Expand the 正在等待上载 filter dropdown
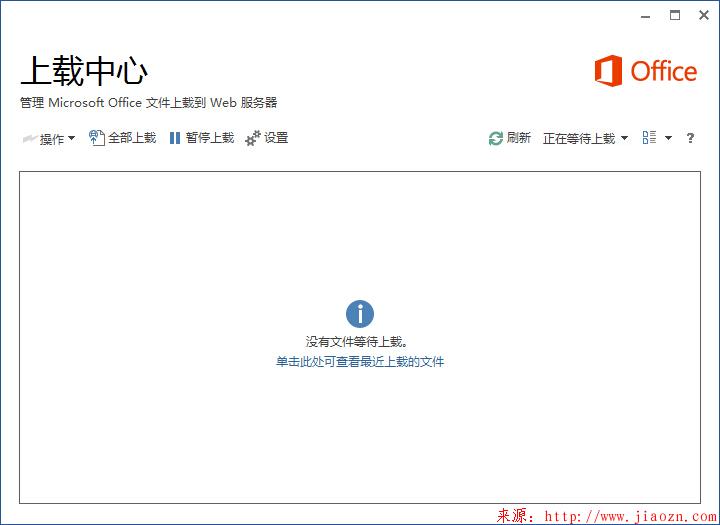Image resolution: width=720 pixels, height=525 pixels. [x=585, y=138]
